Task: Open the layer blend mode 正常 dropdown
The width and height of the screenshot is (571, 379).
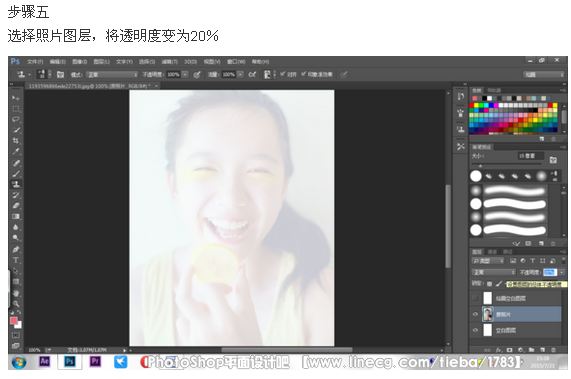Action: pos(494,272)
